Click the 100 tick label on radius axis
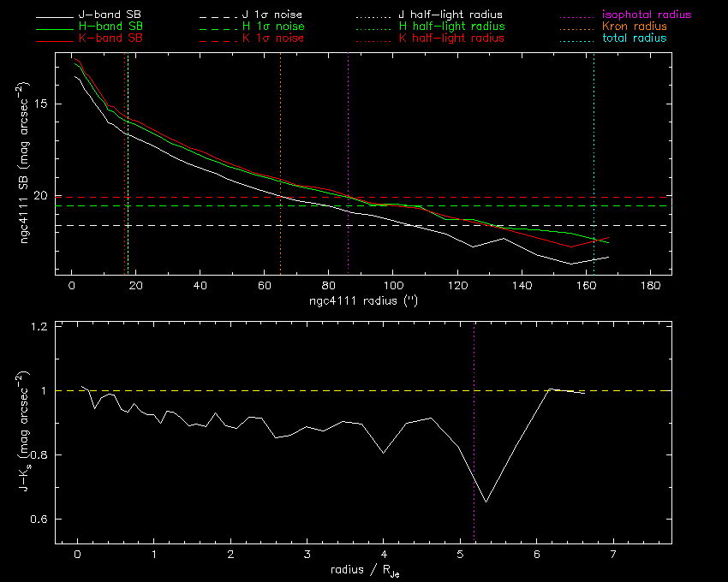 coord(392,287)
